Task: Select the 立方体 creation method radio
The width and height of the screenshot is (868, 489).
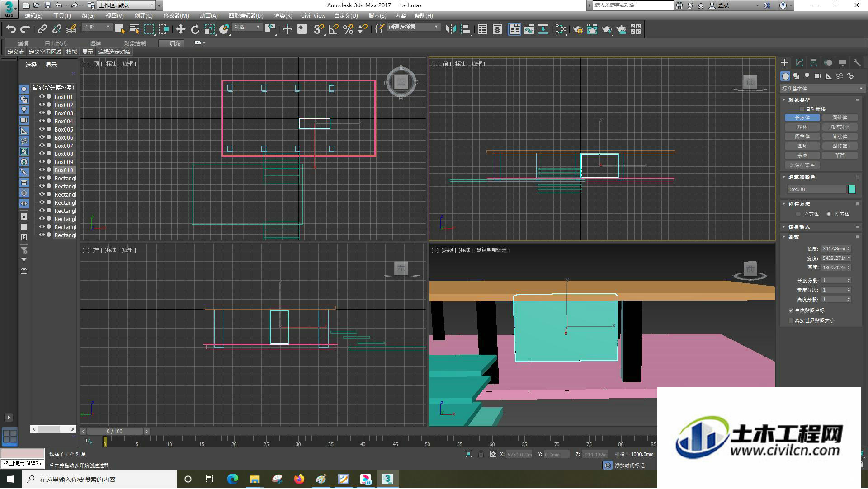Action: coord(798,214)
